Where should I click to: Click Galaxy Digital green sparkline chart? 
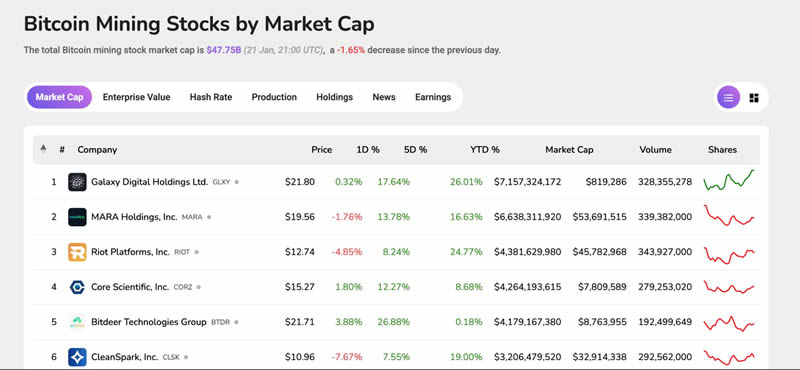[x=729, y=181]
